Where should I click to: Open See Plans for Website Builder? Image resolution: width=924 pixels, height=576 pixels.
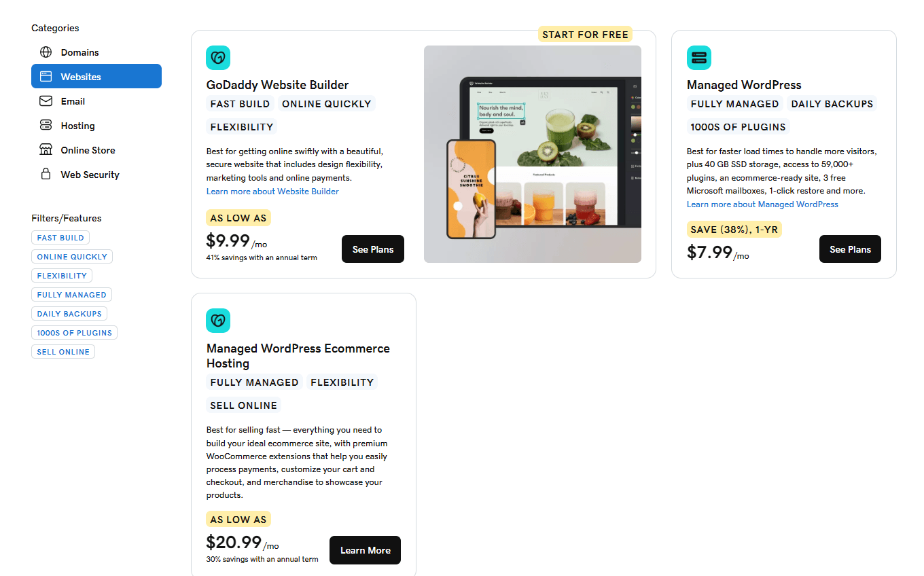pos(373,249)
